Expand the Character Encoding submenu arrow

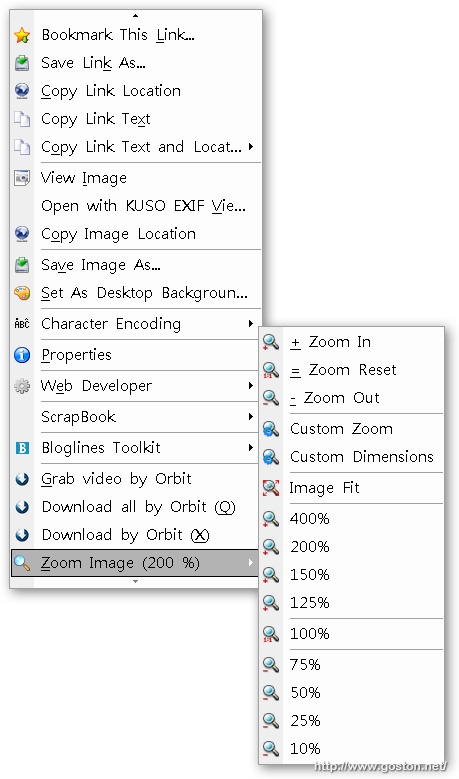[x=251, y=324]
